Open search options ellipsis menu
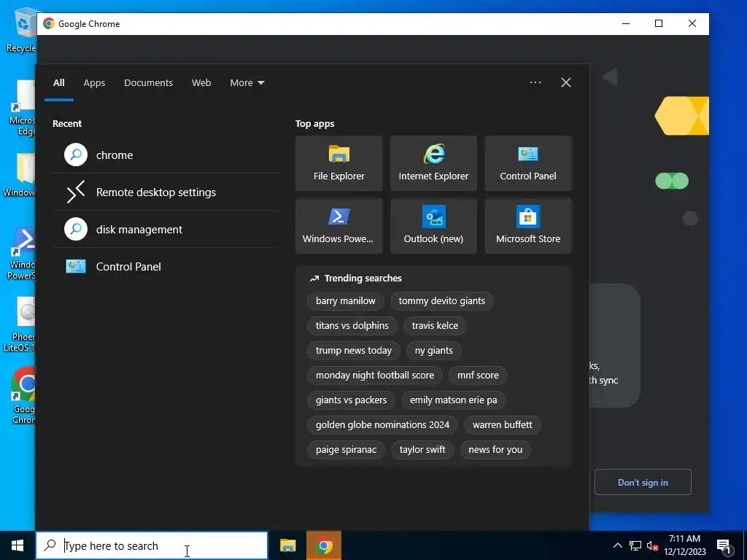747x560 pixels. click(535, 82)
